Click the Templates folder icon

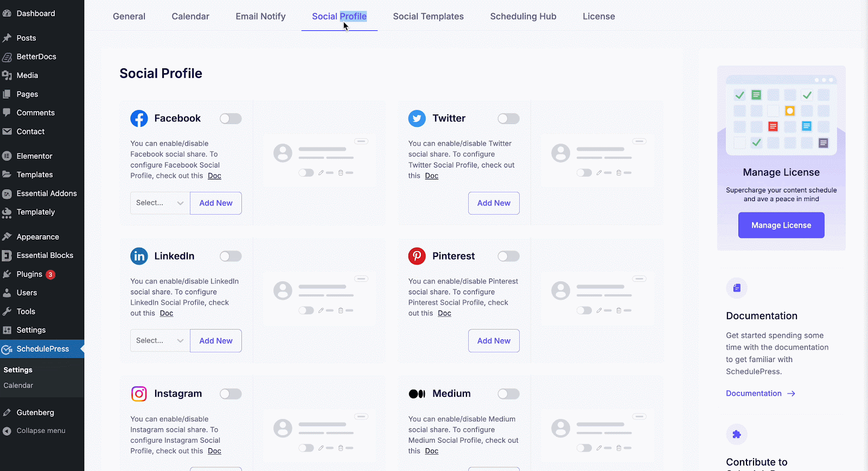(7, 175)
